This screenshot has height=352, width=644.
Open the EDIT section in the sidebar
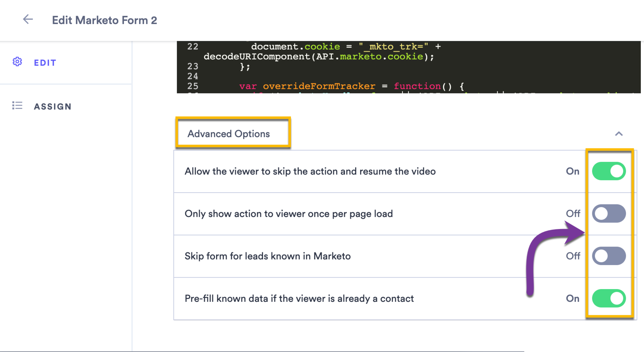[x=45, y=63]
